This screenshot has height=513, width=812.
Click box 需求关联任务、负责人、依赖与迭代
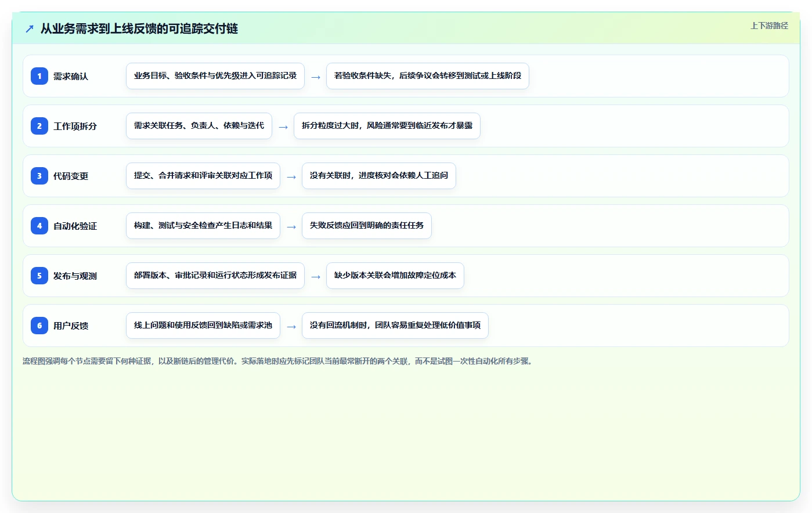199,126
